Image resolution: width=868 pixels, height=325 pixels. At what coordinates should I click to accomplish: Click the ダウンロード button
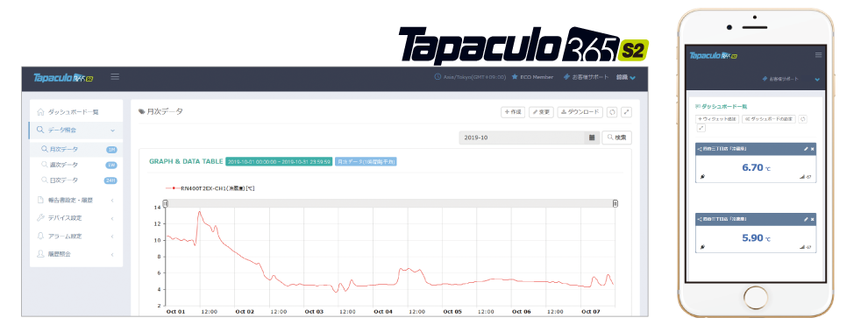(580, 112)
